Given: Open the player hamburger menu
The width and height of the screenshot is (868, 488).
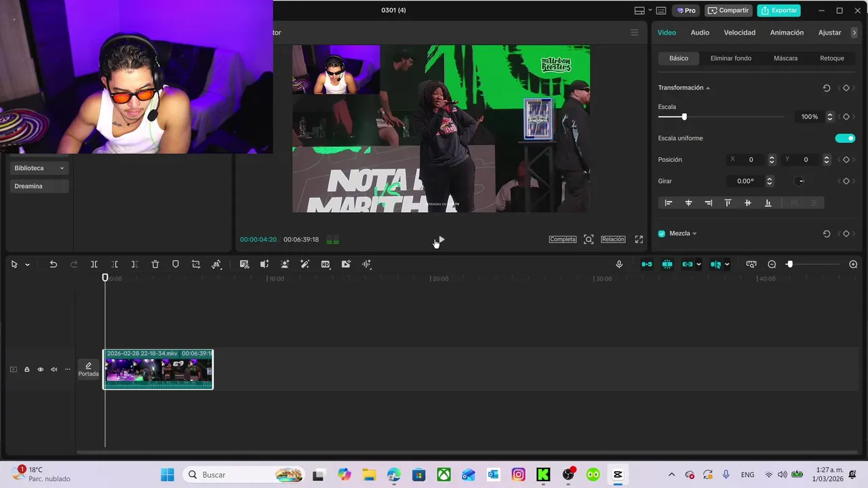Looking at the screenshot, I should [635, 33].
